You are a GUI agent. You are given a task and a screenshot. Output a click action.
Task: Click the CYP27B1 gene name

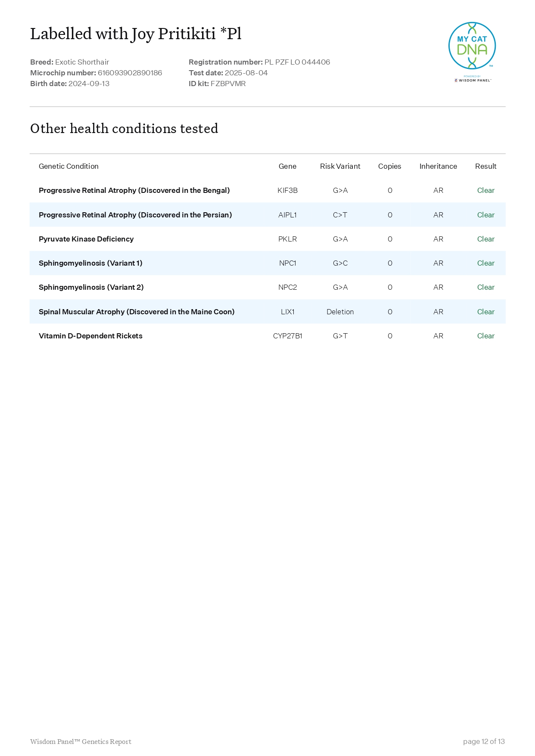click(287, 336)
